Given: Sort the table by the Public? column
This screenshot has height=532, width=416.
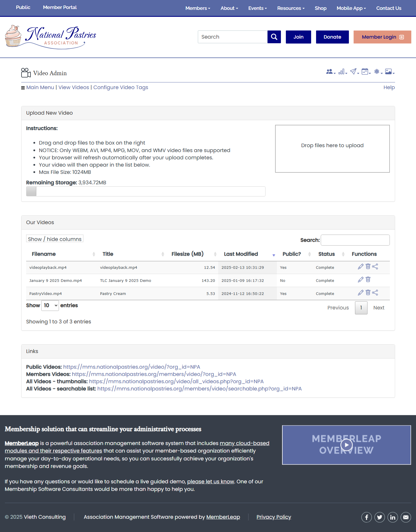Looking at the screenshot, I should coord(295,254).
